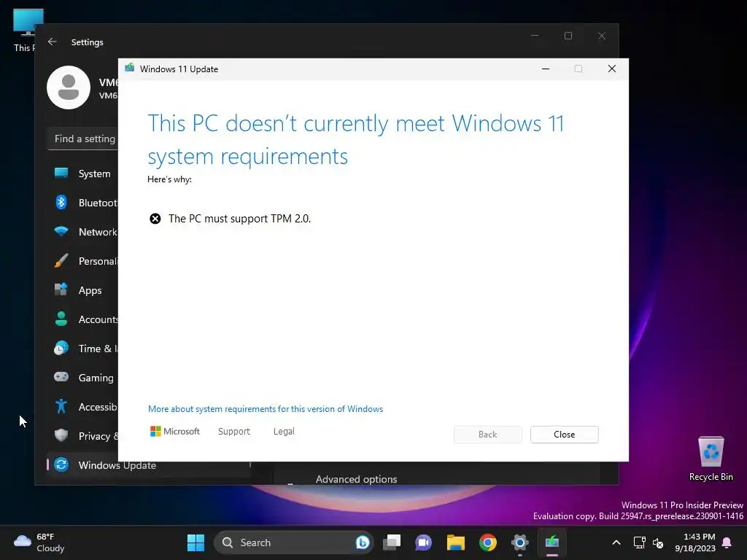The image size is (747, 560).
Task: Click the Settings gear on the taskbar
Action: pyautogui.click(x=519, y=542)
